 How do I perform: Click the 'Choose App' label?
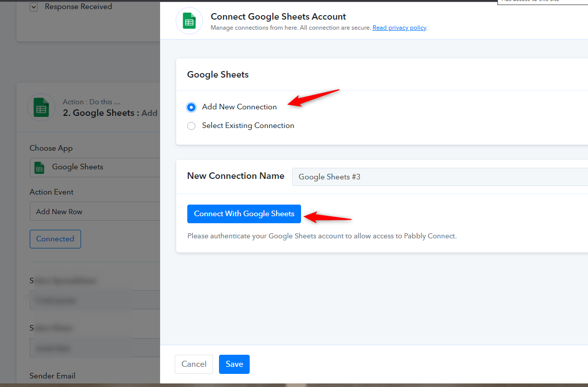pos(51,148)
